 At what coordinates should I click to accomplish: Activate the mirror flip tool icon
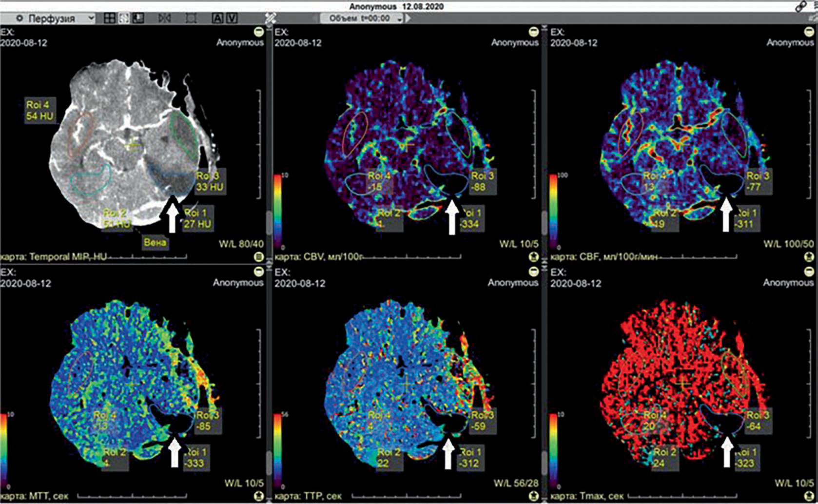click(x=164, y=18)
